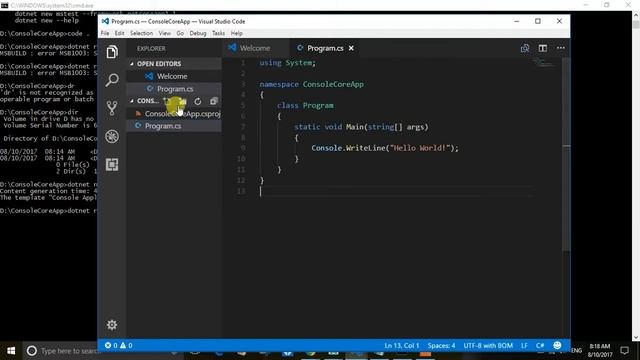Open the Edit menu
The image size is (640, 360).
pos(119,33)
